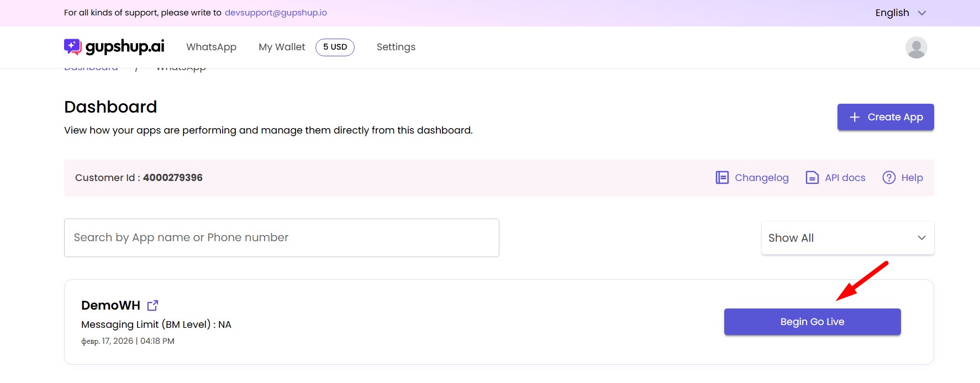This screenshot has height=383, width=980.
Task: Go to the WhatsApp menu item
Action: point(211,47)
